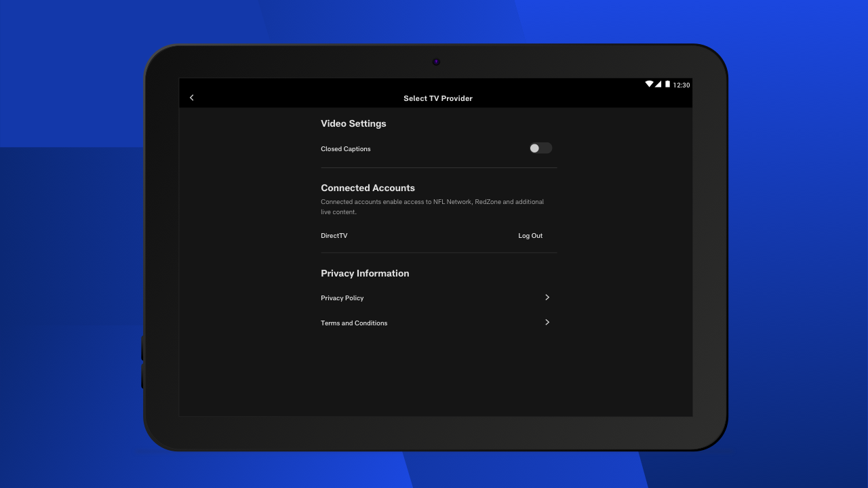
Task: Go back using the top-left arrow
Action: pos(192,98)
